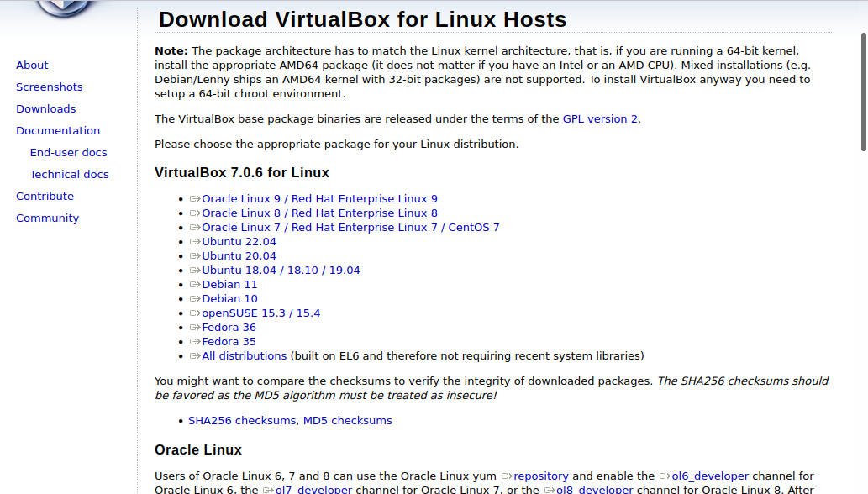This screenshot has height=494, width=868.
Task: Click the arrow icon beside Fedora 36
Action: click(x=194, y=327)
